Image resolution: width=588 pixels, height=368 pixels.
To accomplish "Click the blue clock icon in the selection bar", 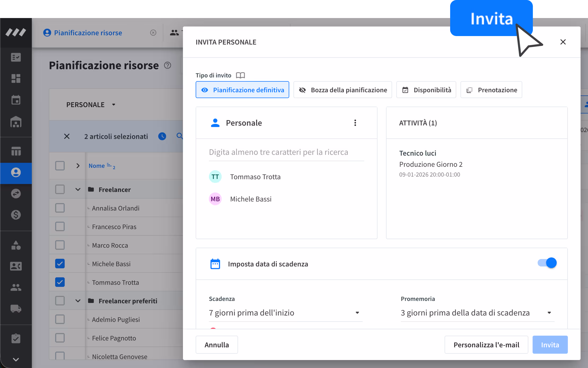I will click(162, 136).
